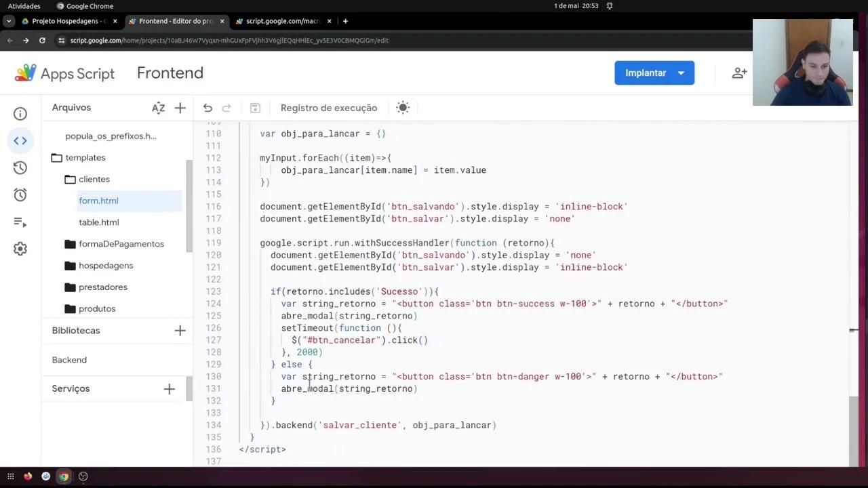Open popula_os_prefixos.h... file
This screenshot has height=488, width=868.
[111, 136]
